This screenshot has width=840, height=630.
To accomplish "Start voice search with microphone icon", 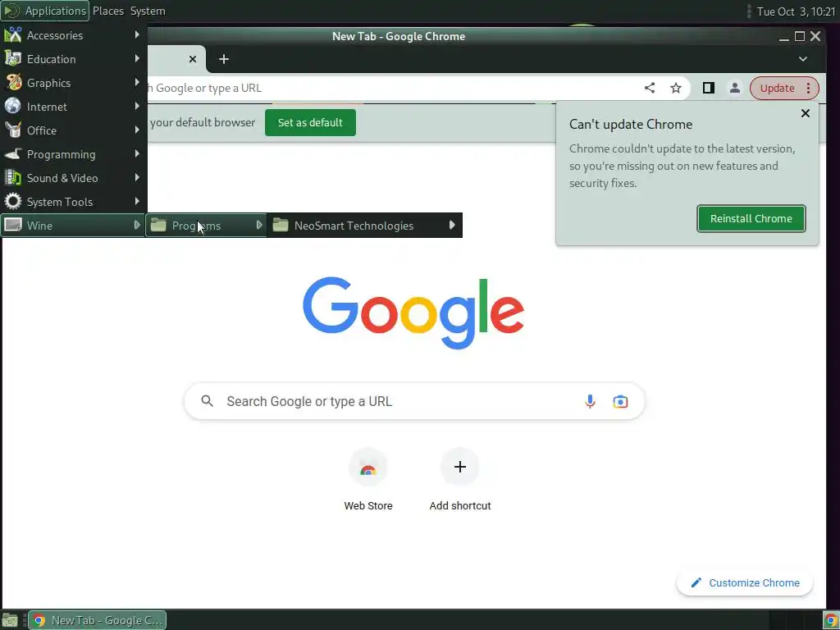I will pyautogui.click(x=590, y=401).
